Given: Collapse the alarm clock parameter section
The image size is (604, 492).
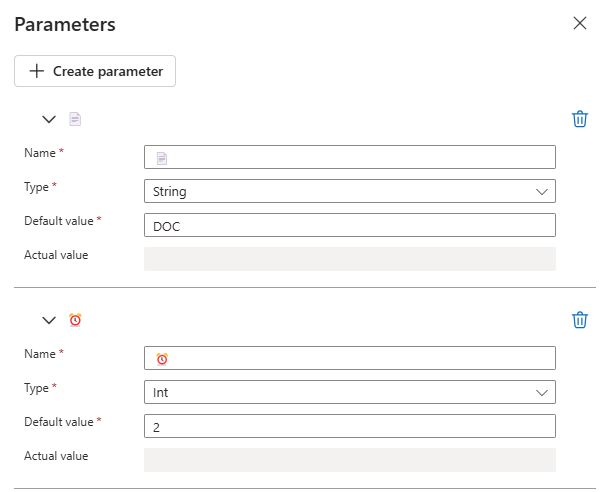Looking at the screenshot, I should tap(49, 320).
